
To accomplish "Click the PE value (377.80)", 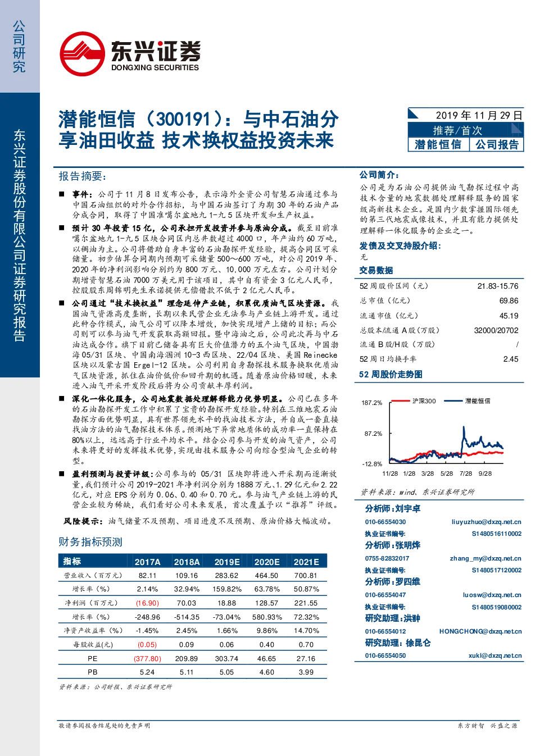I will coord(147,659).
